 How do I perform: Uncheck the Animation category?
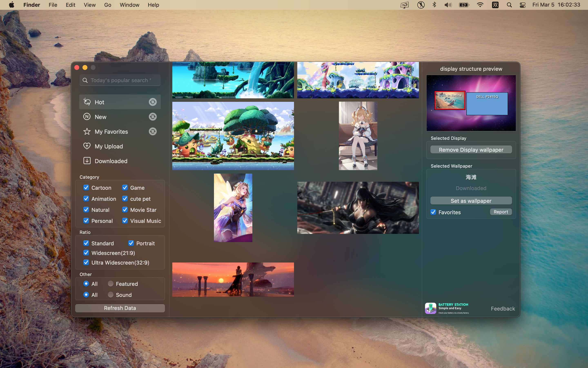click(86, 199)
